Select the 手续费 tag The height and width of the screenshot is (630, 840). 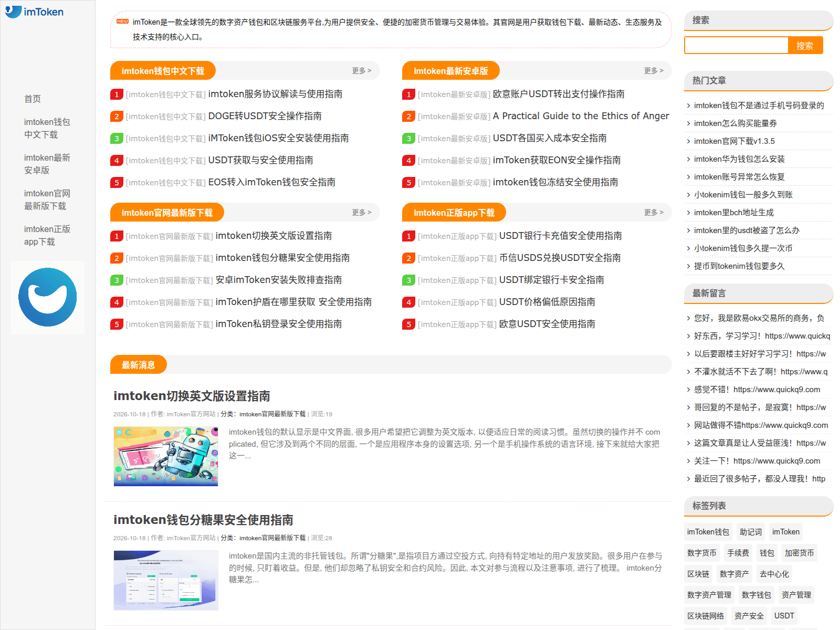click(738, 553)
